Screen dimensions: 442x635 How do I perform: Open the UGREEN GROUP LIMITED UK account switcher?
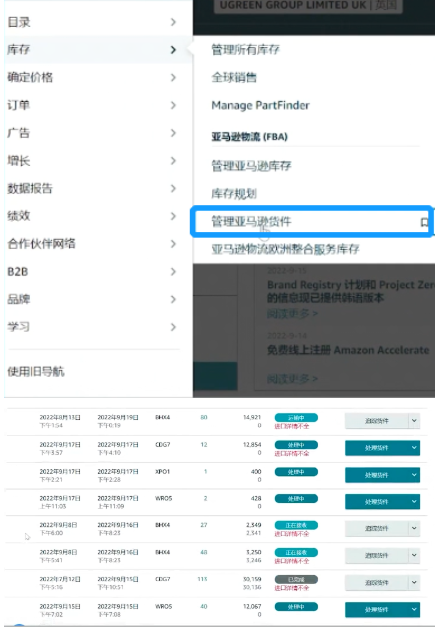click(x=308, y=6)
